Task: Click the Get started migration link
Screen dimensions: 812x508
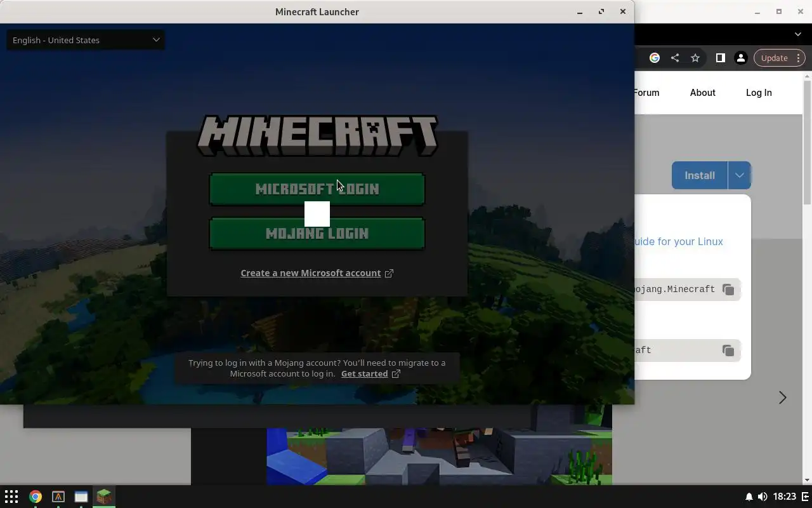Action: click(x=364, y=373)
